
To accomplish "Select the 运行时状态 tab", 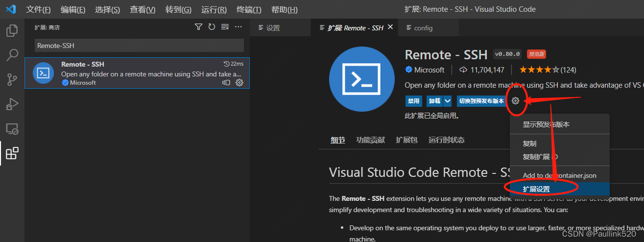I will coord(447,140).
